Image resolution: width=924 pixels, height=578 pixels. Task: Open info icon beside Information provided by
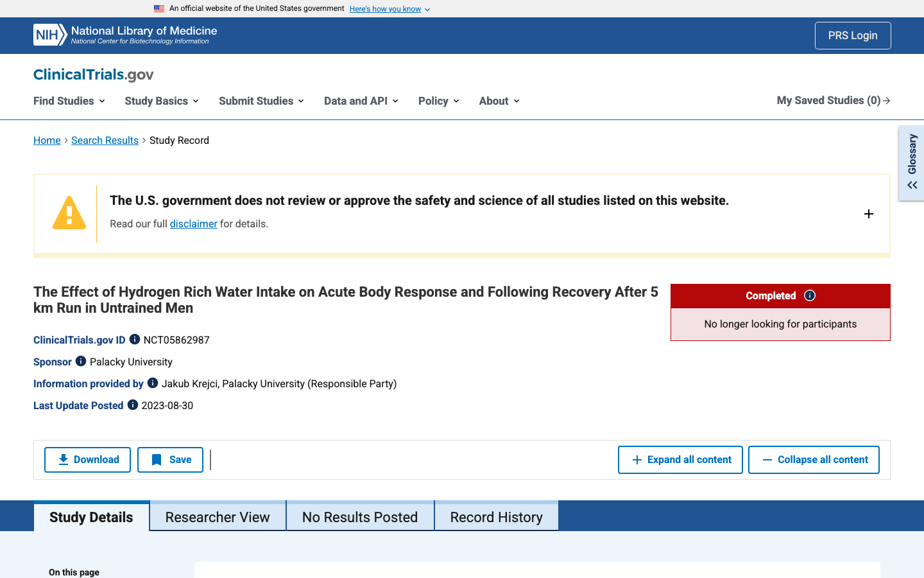[x=153, y=383]
